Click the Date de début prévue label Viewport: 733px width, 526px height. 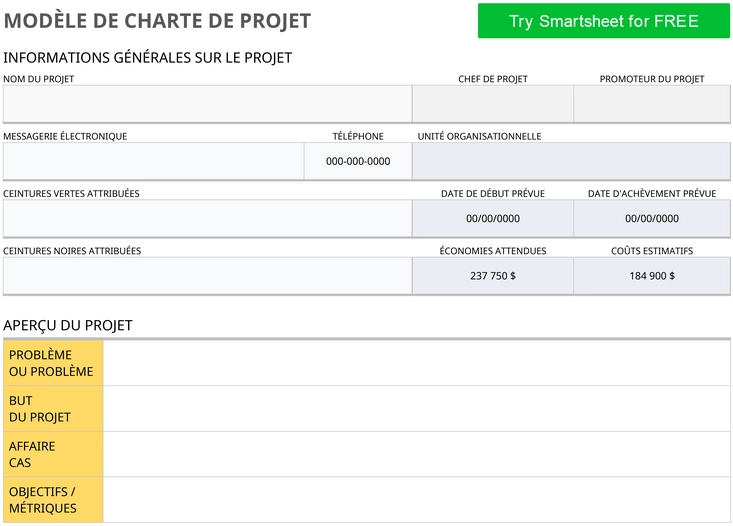(493, 194)
